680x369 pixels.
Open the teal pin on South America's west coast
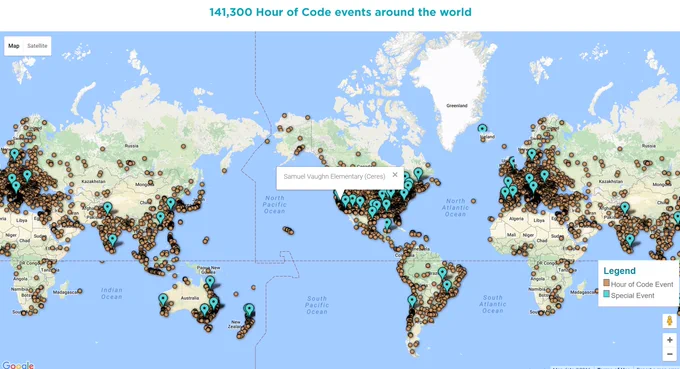click(x=412, y=300)
